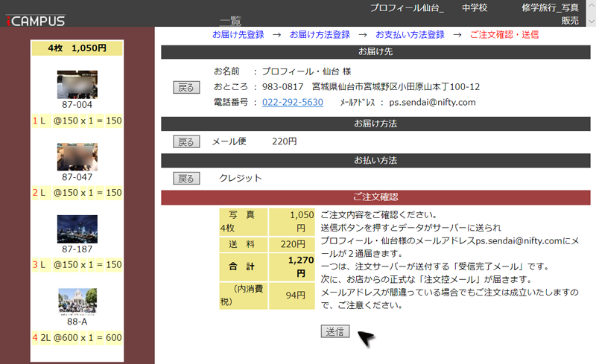Open group photo thumbnail 88-A
596x364 pixels.
tap(77, 301)
